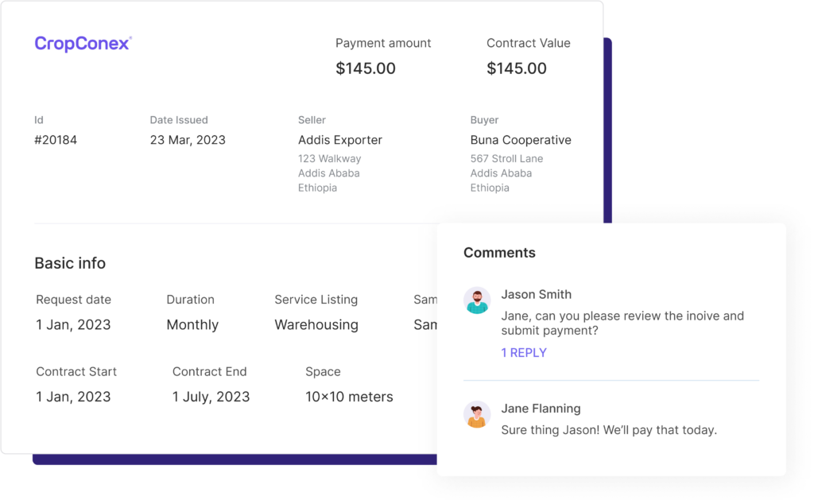814x504 pixels.
Task: Open the Addis Exporter seller name
Action: click(340, 140)
